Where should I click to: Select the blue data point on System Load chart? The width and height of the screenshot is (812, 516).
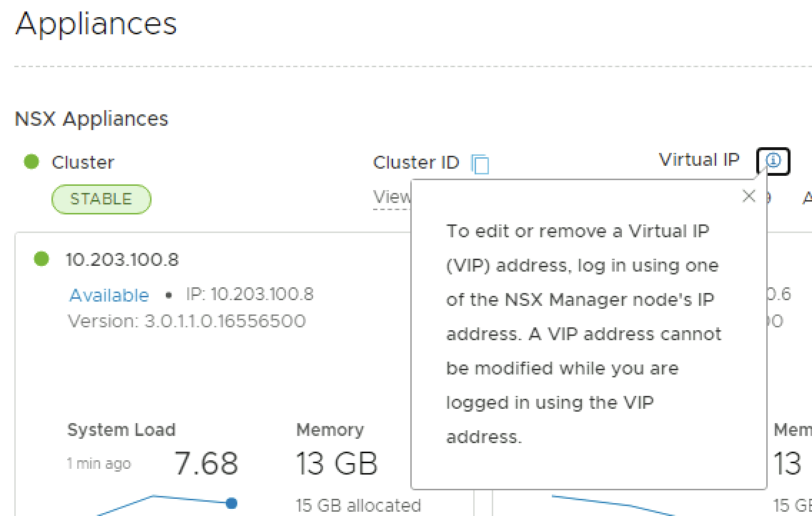[x=231, y=503]
